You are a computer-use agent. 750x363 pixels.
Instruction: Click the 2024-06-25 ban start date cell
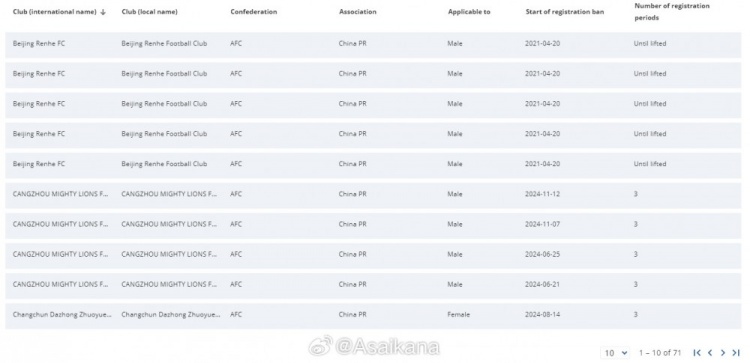542,254
